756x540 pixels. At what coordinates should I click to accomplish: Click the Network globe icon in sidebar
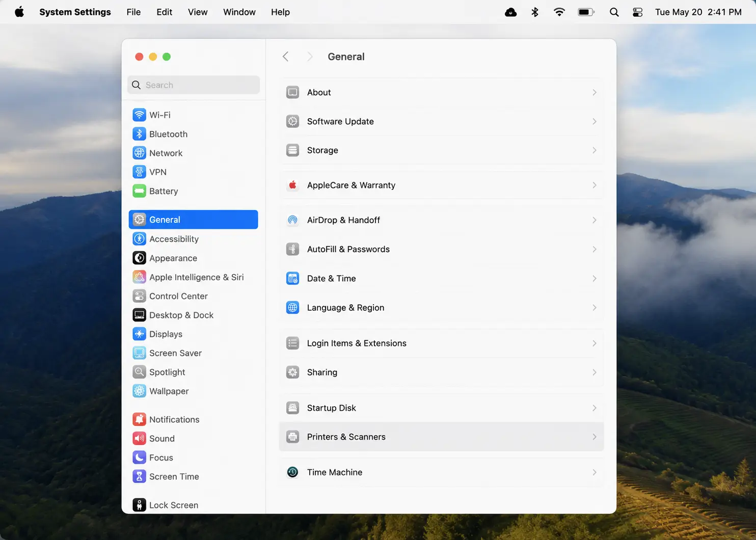point(139,153)
